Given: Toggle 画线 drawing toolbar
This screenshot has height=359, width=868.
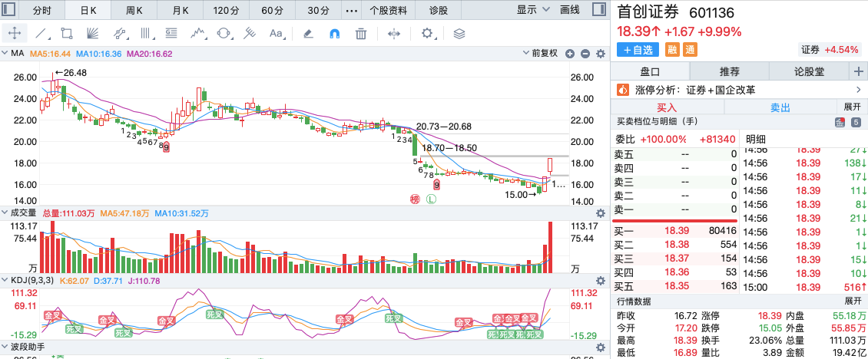Looking at the screenshot, I should pos(570,9).
